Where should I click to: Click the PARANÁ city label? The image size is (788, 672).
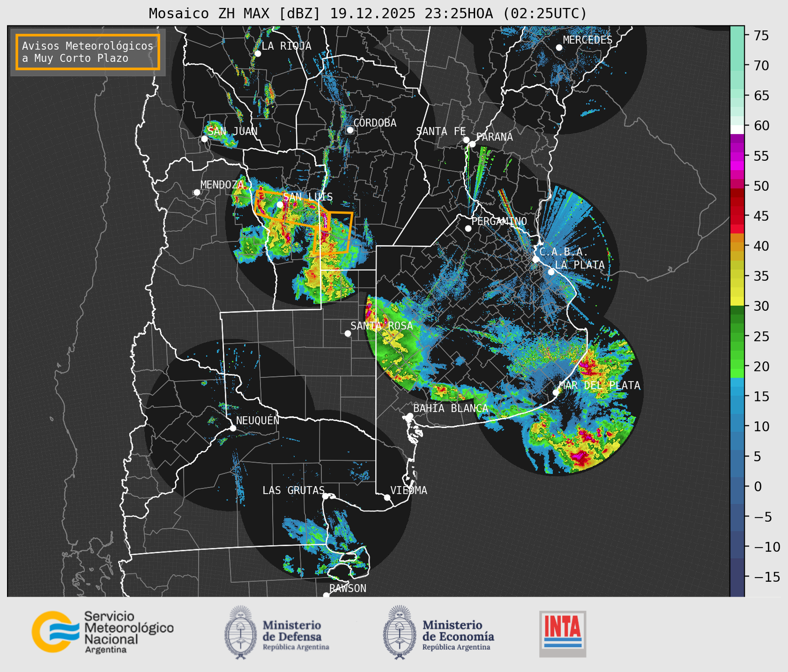[495, 137]
